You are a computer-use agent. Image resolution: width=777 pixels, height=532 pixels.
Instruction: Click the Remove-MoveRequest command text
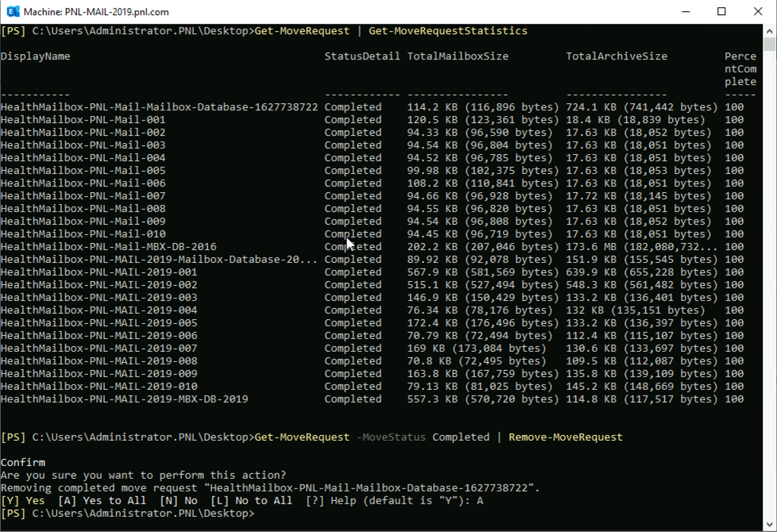pyautogui.click(x=566, y=438)
